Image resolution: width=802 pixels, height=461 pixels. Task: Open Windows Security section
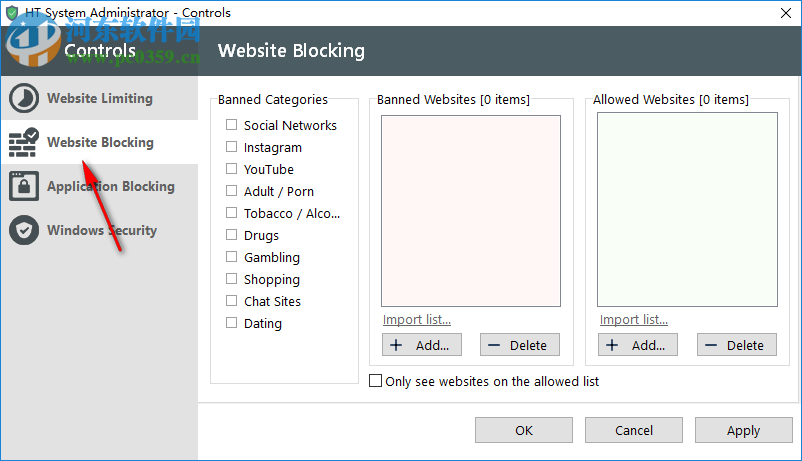point(101,231)
